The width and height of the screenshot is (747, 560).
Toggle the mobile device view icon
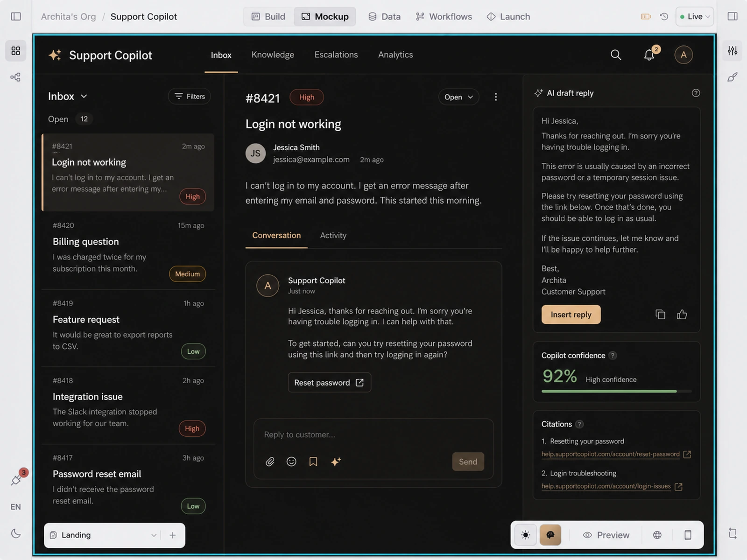[x=688, y=535]
